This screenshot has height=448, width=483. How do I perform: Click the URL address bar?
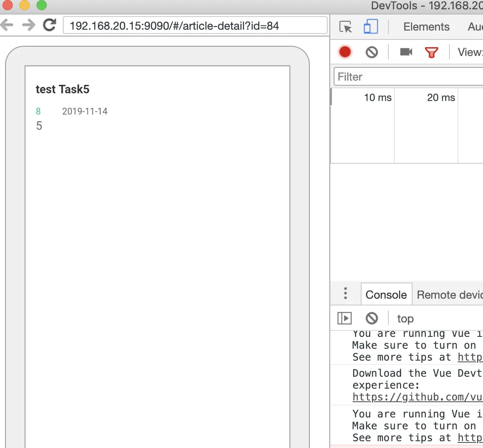195,25
